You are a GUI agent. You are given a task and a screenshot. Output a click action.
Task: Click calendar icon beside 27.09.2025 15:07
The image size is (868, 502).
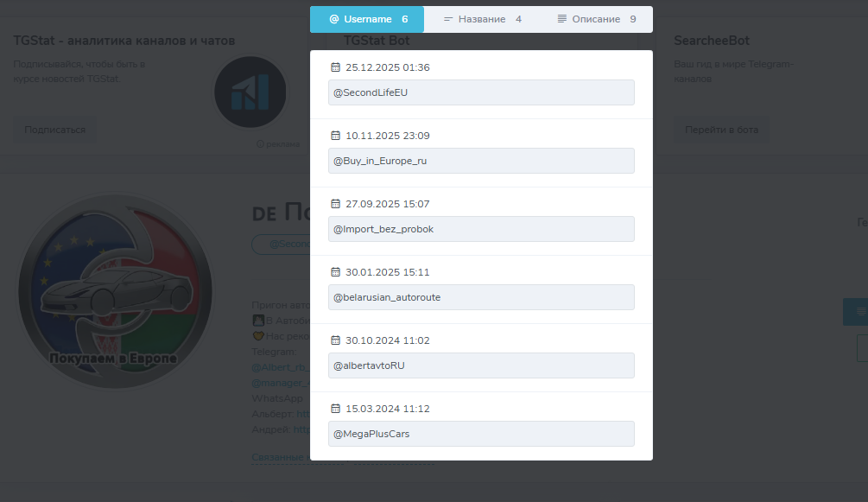[335, 203]
